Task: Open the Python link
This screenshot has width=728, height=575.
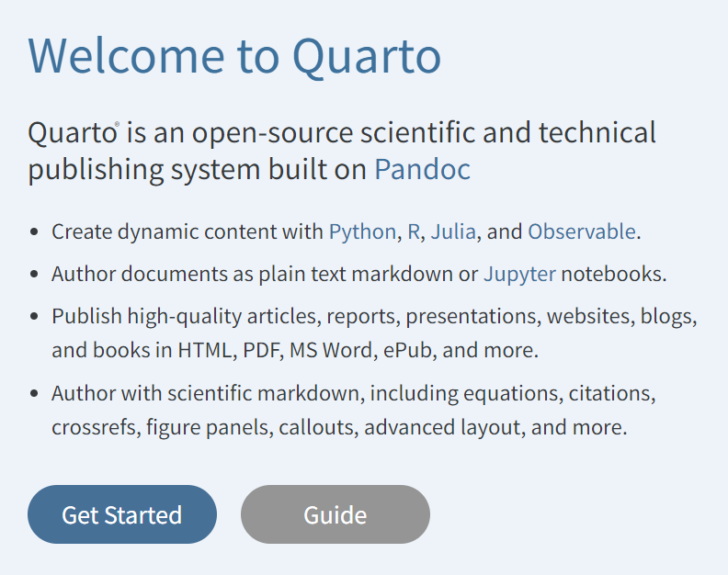Action: [x=362, y=231]
